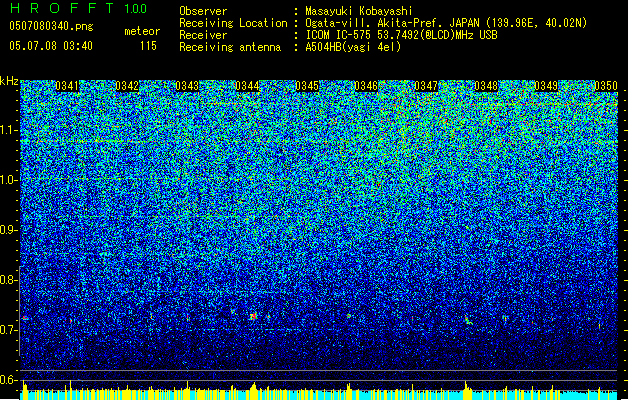629x400 pixels.
Task: Click the date stamp 05.07.08 03:40
Action: click(x=51, y=46)
